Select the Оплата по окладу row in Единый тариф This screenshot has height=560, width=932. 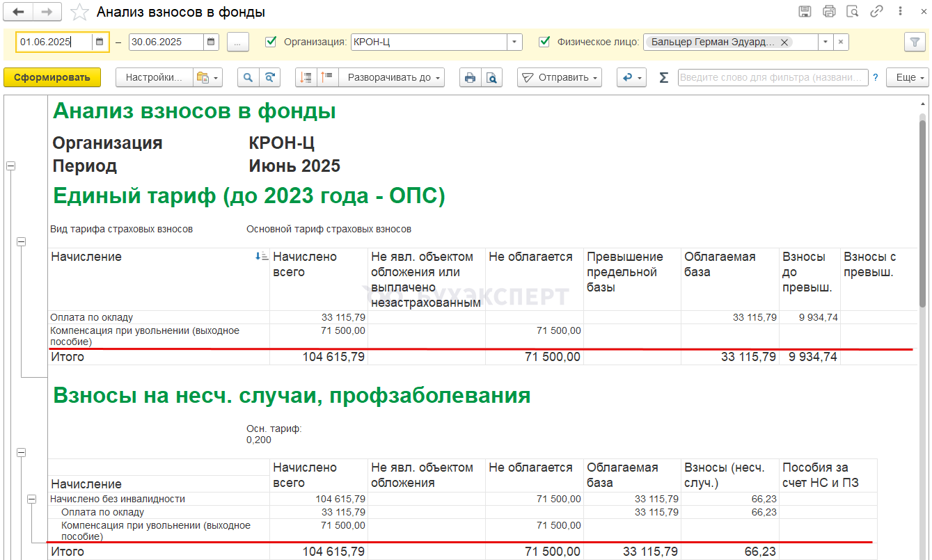point(482,317)
